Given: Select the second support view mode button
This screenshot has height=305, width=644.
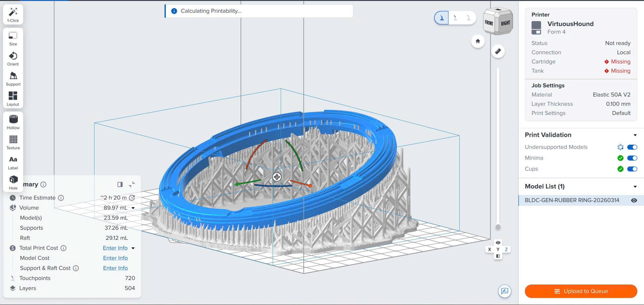Looking at the screenshot, I should (x=455, y=18).
